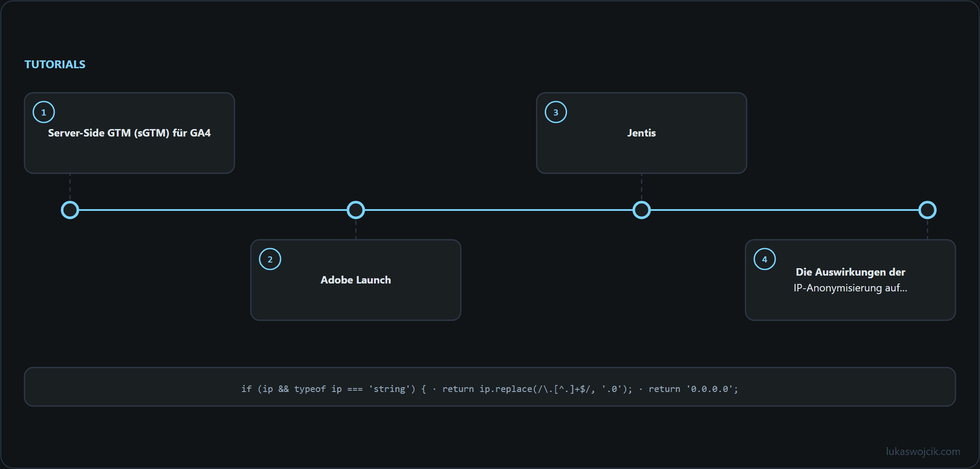This screenshot has height=469, width=980.
Task: Select the timeline node below the sGTM card
Action: pos(70,210)
